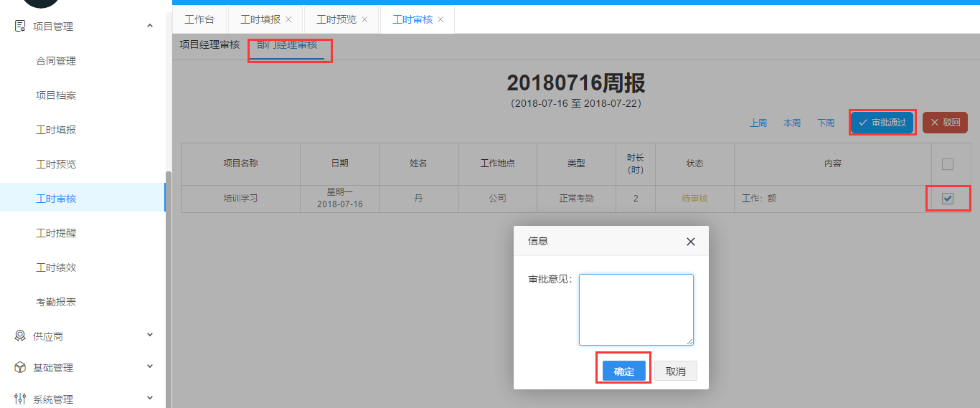Image resolution: width=980 pixels, height=408 pixels.
Task: Switch to the 部门经理审核 tab
Action: coord(287,45)
